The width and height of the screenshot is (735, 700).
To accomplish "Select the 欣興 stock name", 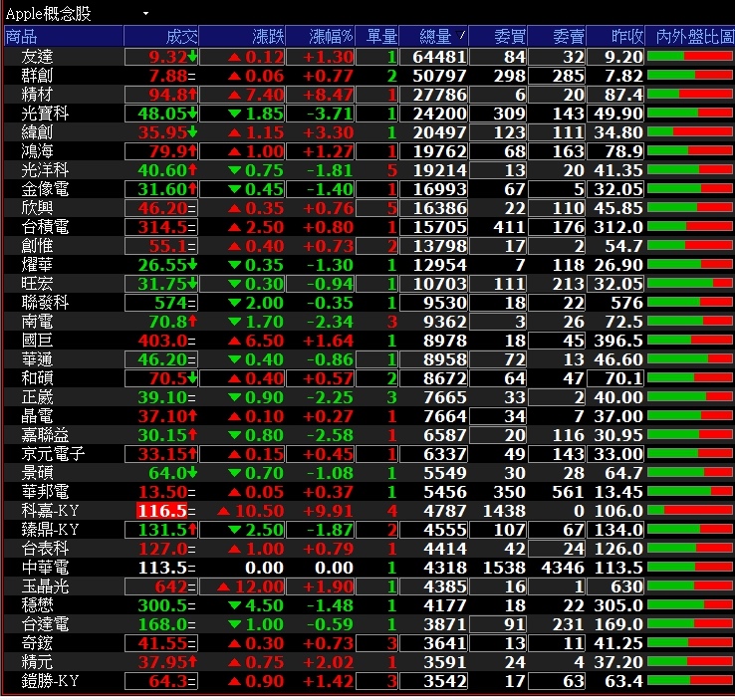I will (37, 208).
